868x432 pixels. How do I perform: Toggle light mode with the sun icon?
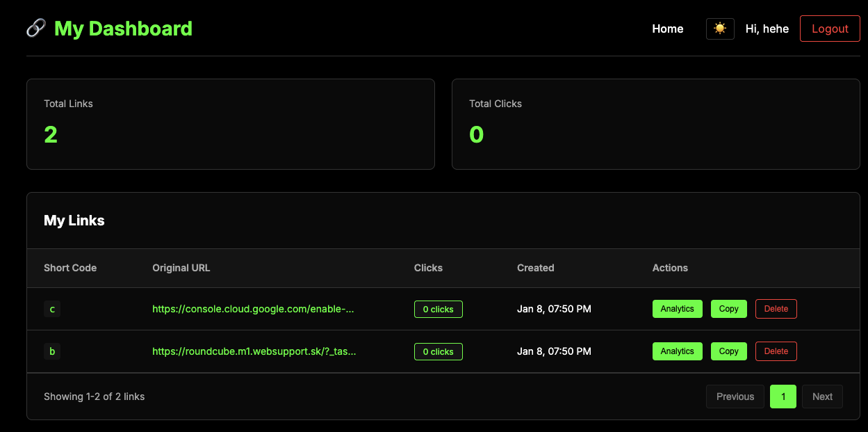pos(720,29)
